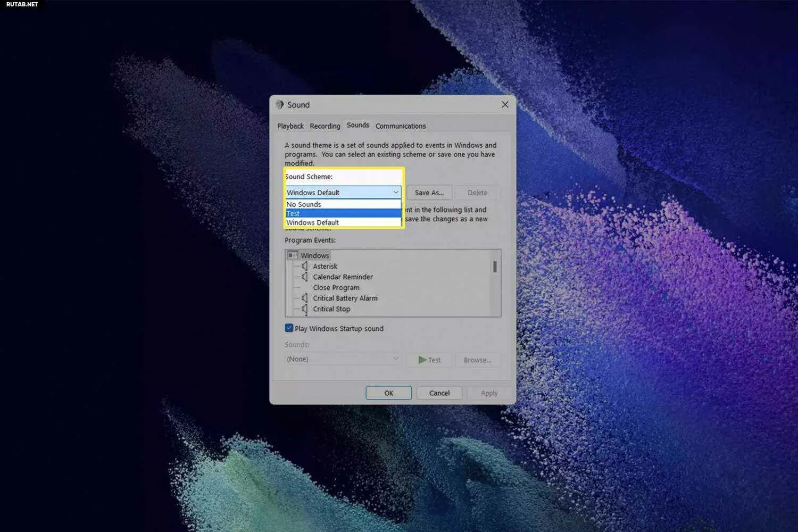Click the Save As button

pyautogui.click(x=429, y=192)
